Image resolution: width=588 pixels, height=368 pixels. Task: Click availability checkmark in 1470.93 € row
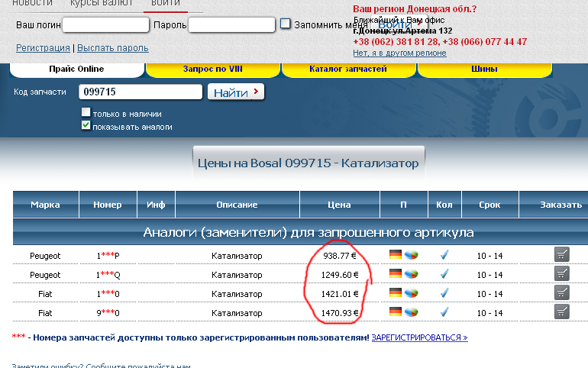pyautogui.click(x=444, y=312)
